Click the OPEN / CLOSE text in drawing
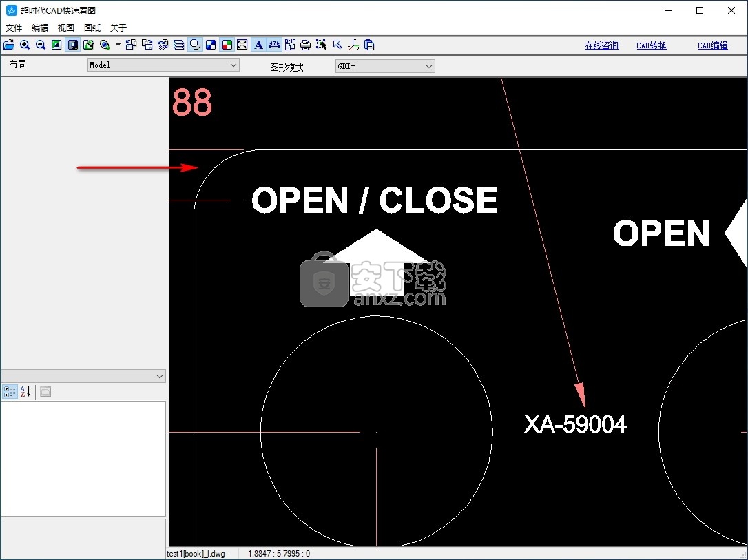The width and height of the screenshot is (748, 560). tap(375, 200)
